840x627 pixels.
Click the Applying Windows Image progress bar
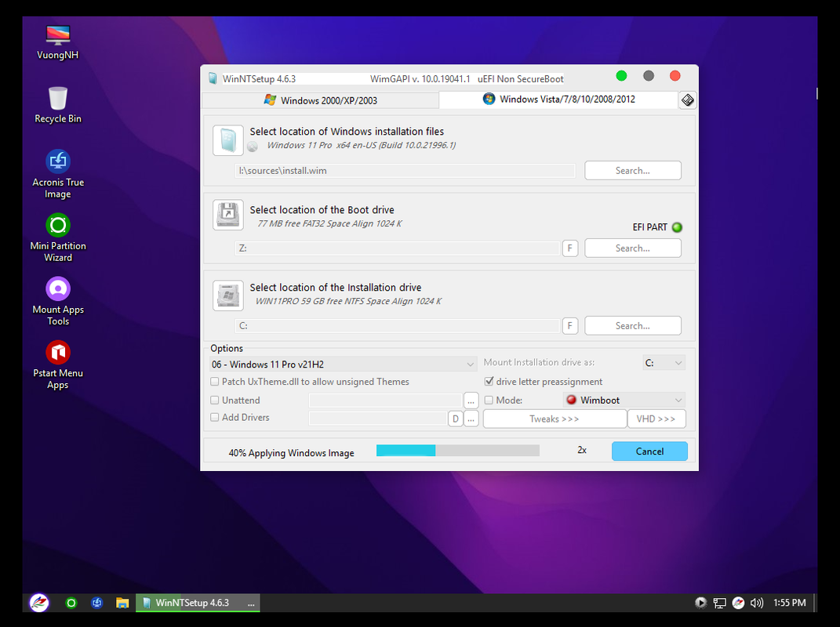pos(457,451)
